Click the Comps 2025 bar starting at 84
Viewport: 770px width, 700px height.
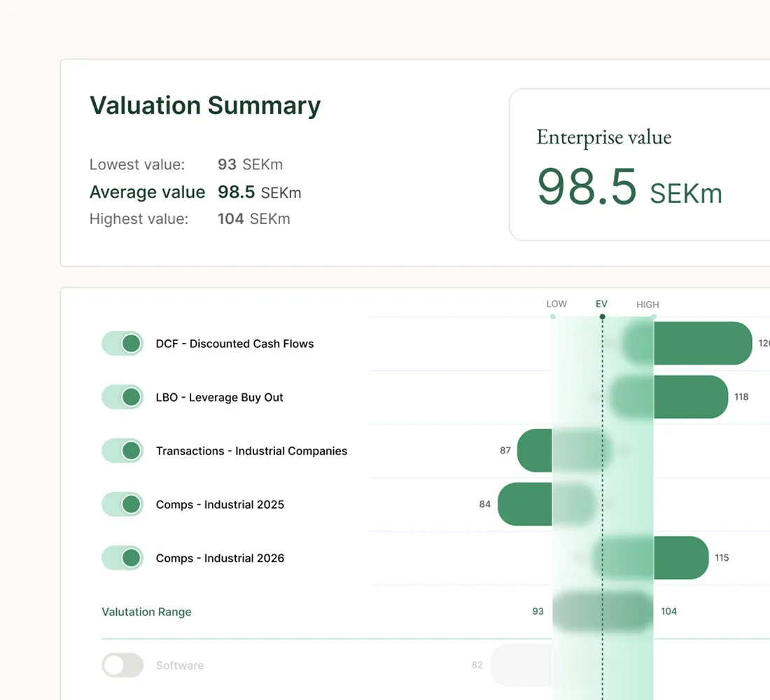(x=547, y=504)
